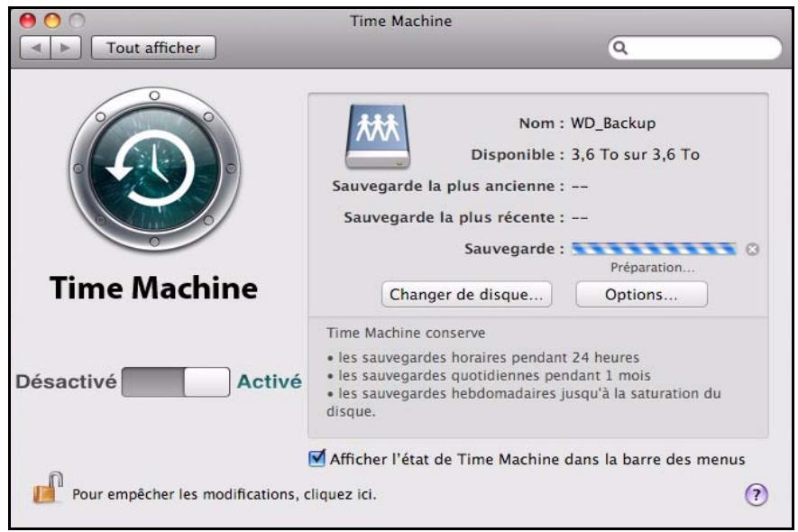Click the Time Machine window title
798x532 pixels.
pyautogui.click(x=401, y=21)
